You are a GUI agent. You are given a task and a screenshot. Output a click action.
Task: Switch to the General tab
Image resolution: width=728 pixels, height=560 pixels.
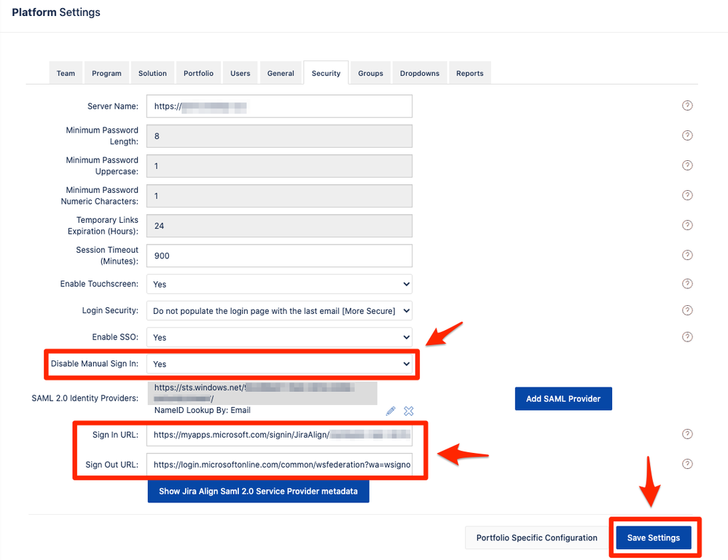(281, 74)
